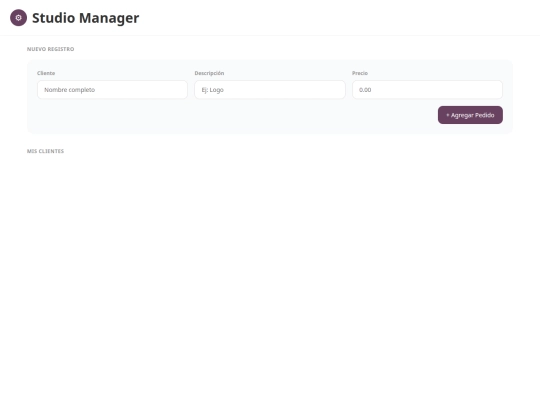Click into the Precio 0.00 field
The height and width of the screenshot is (405, 540).
point(427,90)
